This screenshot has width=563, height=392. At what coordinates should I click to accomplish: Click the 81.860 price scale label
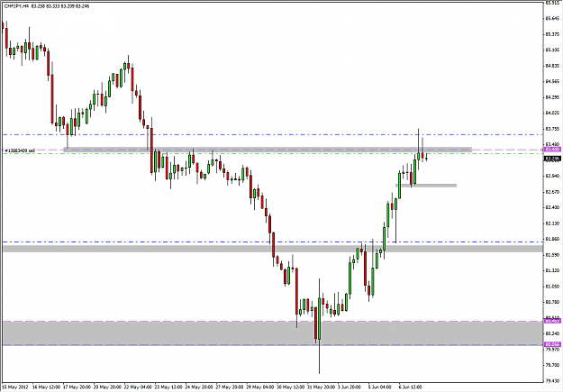[x=552, y=239]
